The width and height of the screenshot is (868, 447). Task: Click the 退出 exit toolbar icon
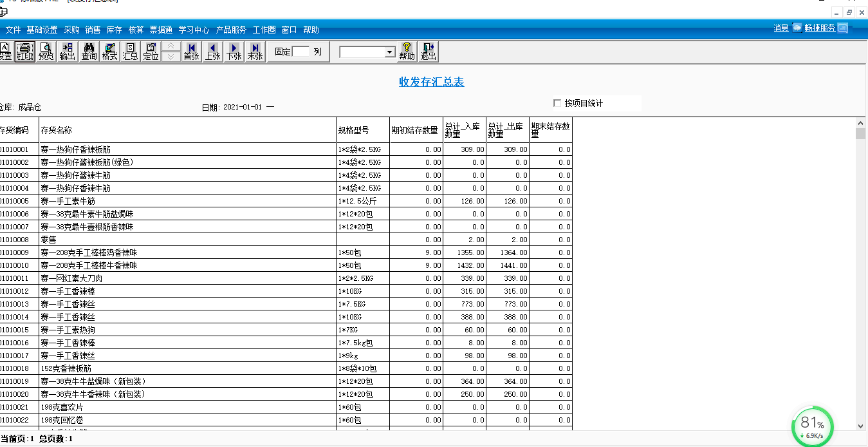click(428, 52)
